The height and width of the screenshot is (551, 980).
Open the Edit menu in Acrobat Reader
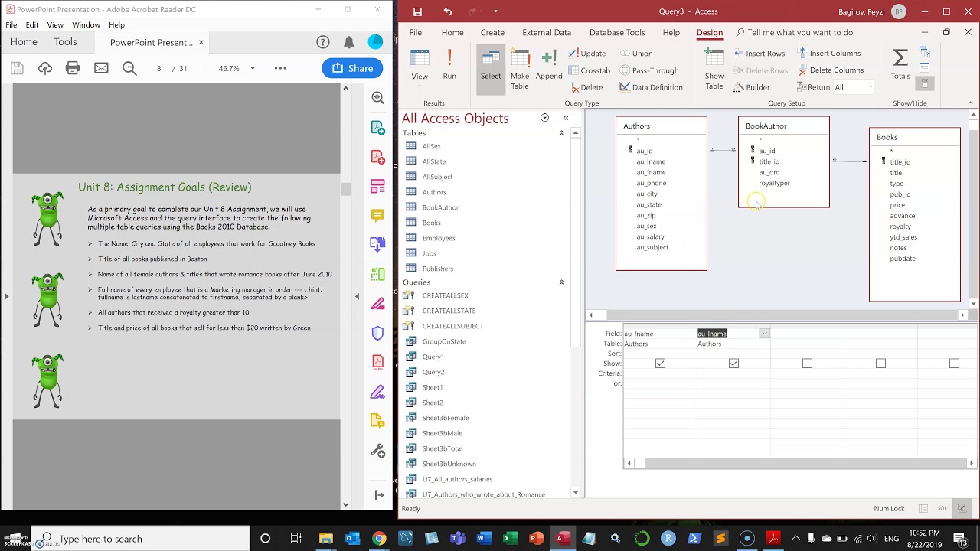point(32,25)
